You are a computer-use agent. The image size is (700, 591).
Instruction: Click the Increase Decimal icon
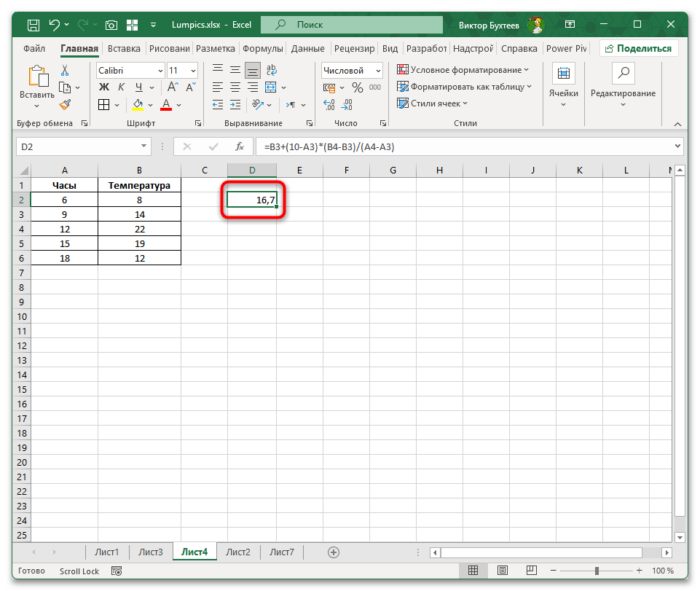click(x=329, y=104)
